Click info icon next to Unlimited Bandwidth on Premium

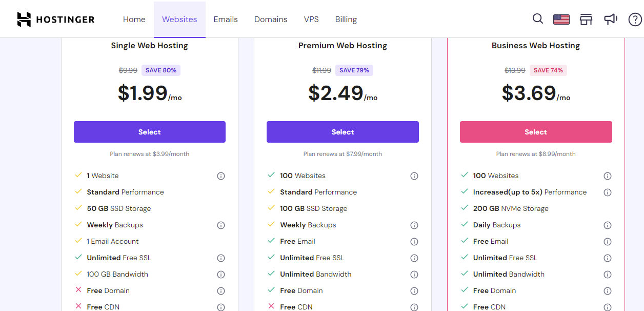click(x=414, y=274)
